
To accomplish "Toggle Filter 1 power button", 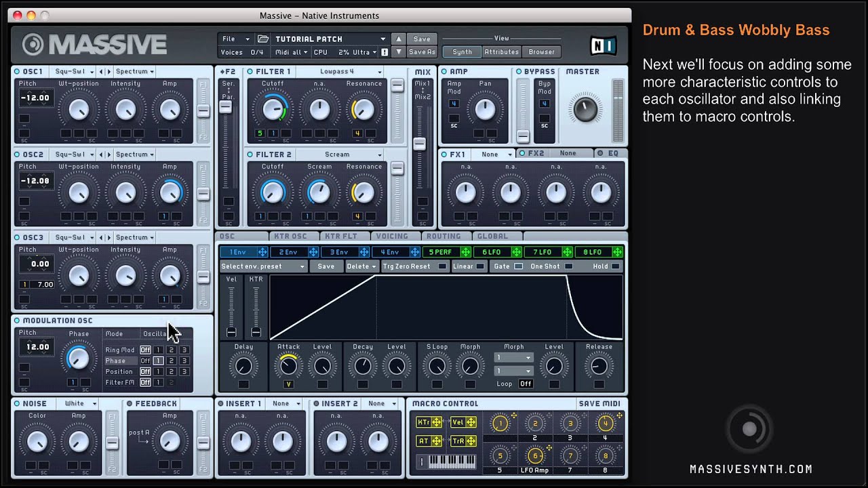I will (x=250, y=71).
